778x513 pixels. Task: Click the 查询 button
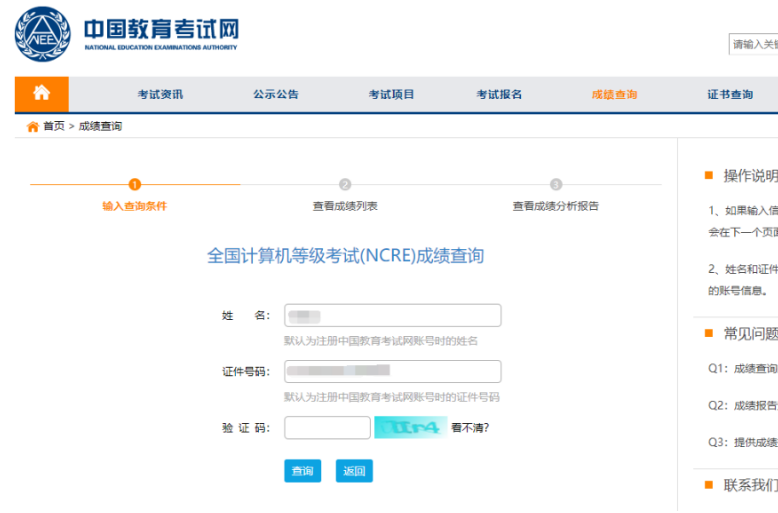303,471
